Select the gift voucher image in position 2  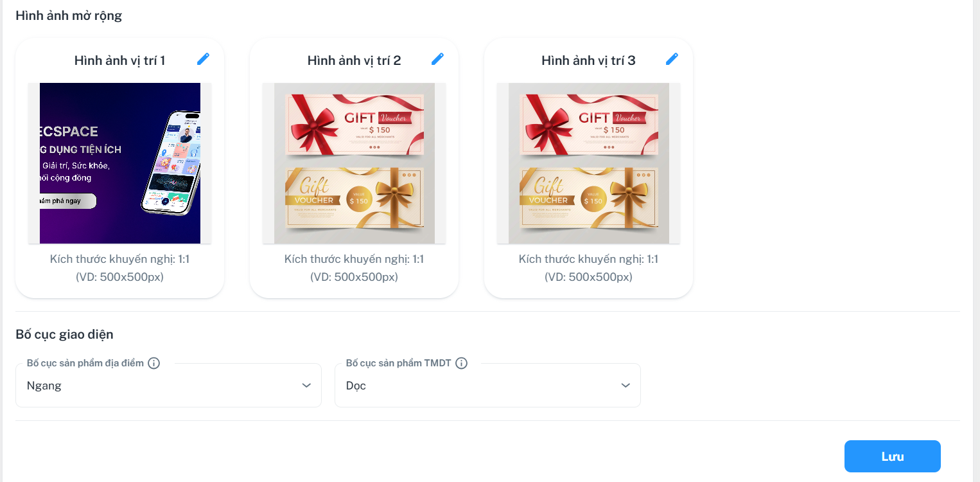[354, 163]
